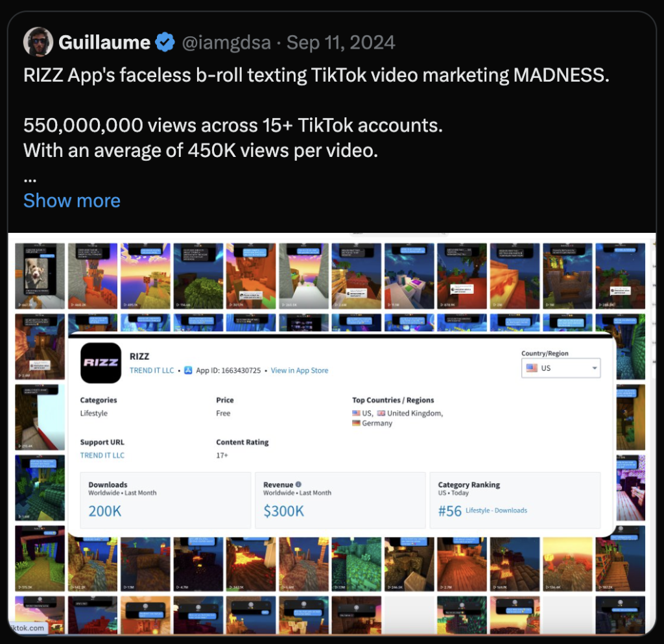This screenshot has height=644, width=664.
Task: Click the United Kingdom flag icon
Action: pyautogui.click(x=381, y=413)
